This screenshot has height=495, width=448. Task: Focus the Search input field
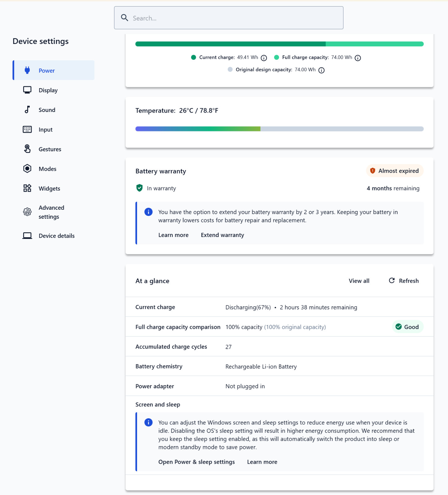pos(229,18)
